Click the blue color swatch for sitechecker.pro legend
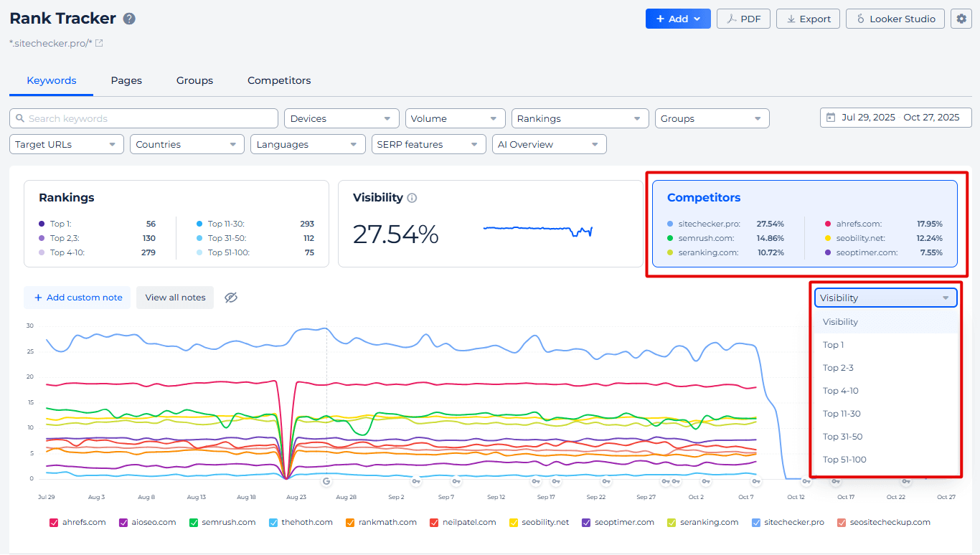Viewport: 980px width, 555px height. [757, 522]
